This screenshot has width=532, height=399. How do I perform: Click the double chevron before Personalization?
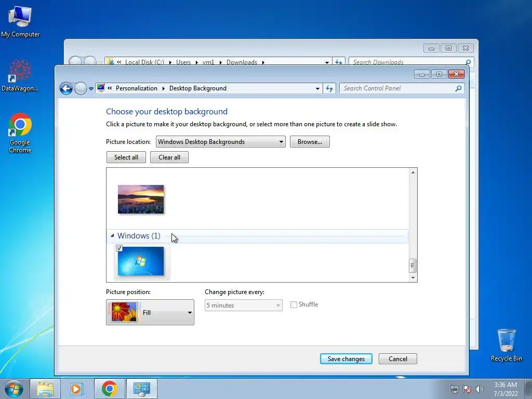(x=110, y=88)
